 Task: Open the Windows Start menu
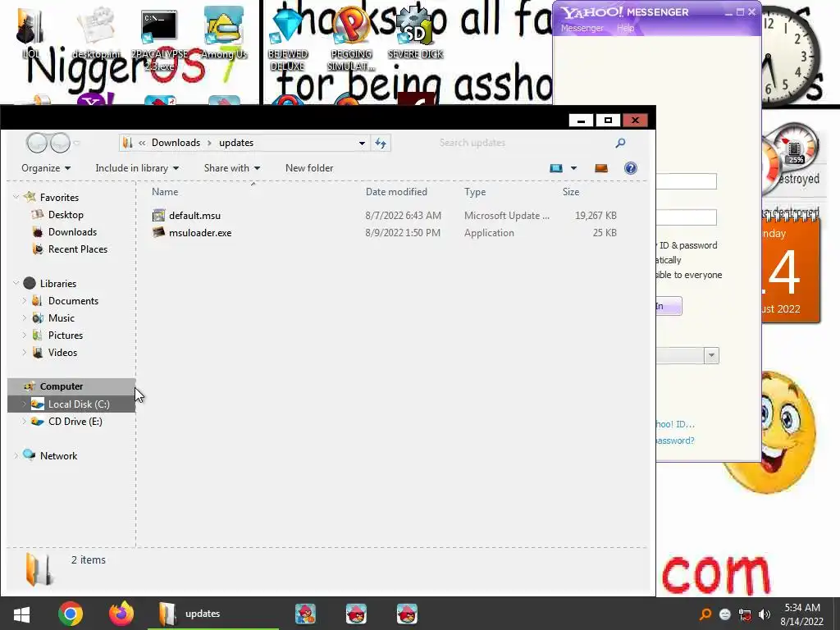point(21,614)
